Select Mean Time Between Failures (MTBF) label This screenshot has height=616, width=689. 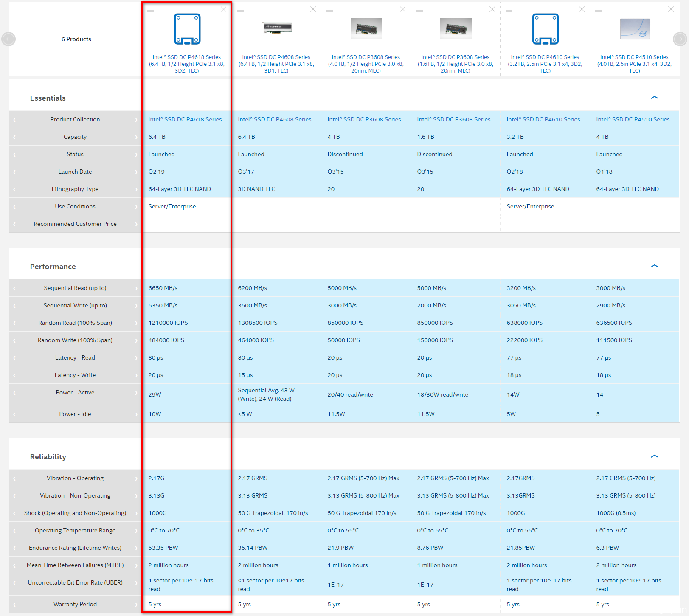click(x=75, y=565)
